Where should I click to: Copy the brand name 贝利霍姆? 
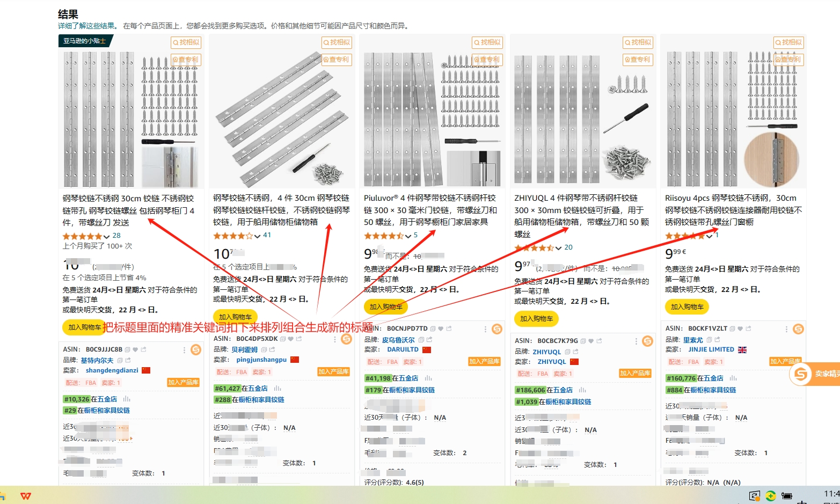[264, 350]
